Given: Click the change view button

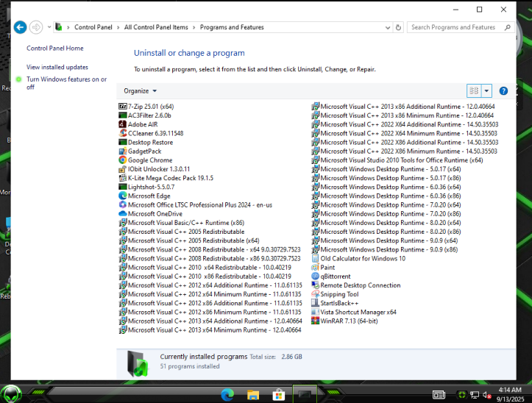Looking at the screenshot, I should (x=474, y=91).
